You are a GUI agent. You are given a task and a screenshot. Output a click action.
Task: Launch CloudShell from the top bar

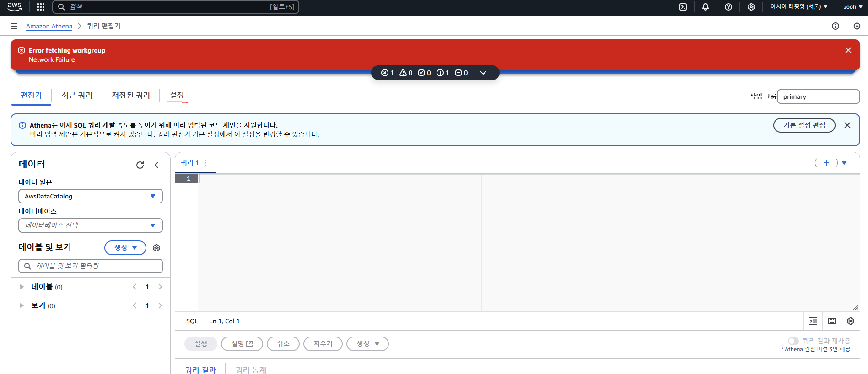pos(683,7)
